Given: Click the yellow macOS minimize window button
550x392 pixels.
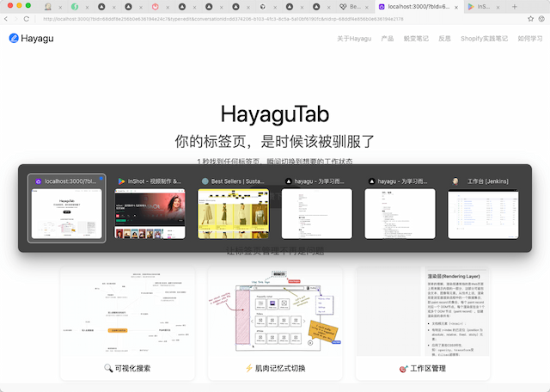Looking at the screenshot, I should [19, 6].
